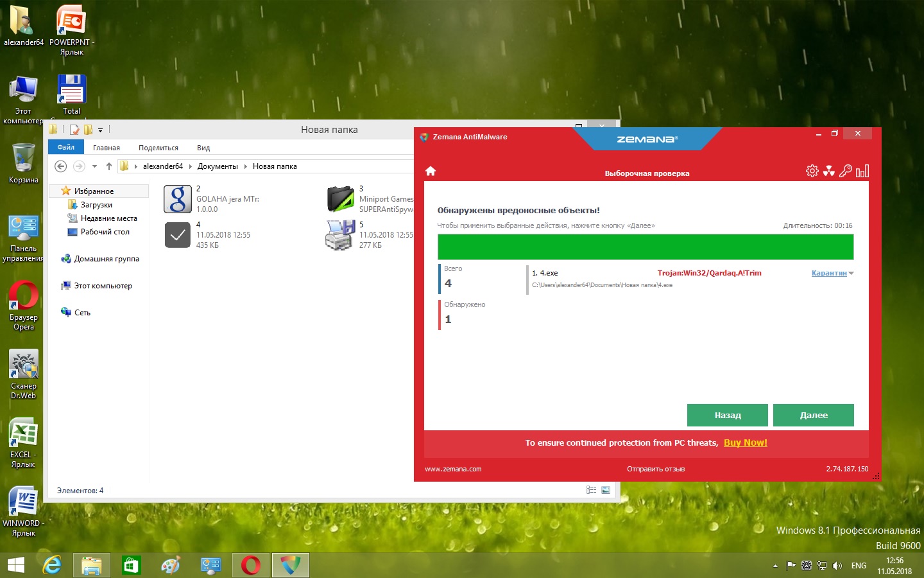The width and height of the screenshot is (924, 578).
Task: Go back in Explorer navigation
Action: click(60, 166)
